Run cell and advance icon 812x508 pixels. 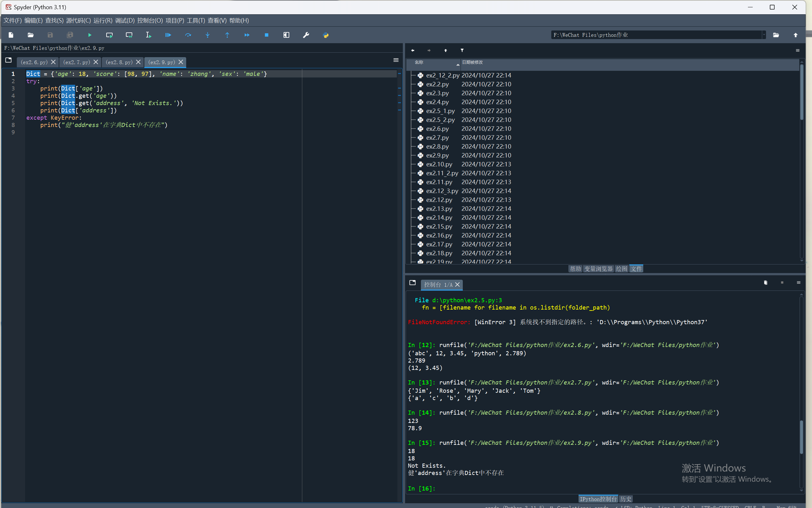[x=129, y=35]
